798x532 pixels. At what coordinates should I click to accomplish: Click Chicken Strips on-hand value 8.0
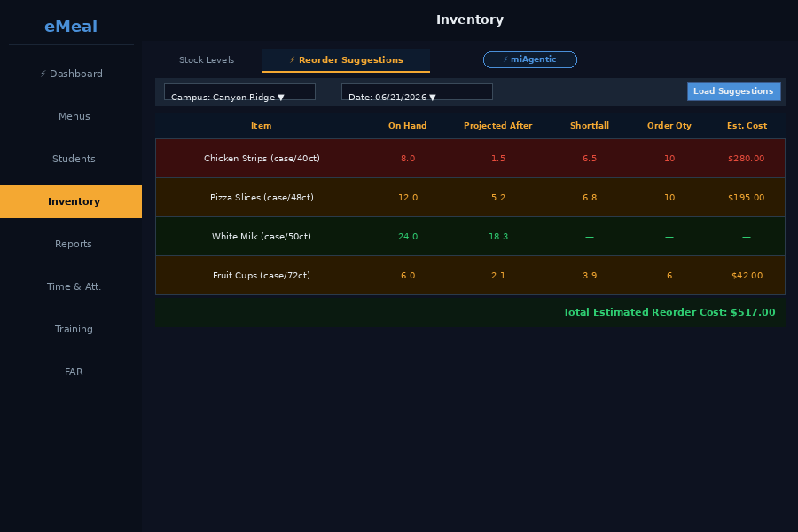(408, 159)
